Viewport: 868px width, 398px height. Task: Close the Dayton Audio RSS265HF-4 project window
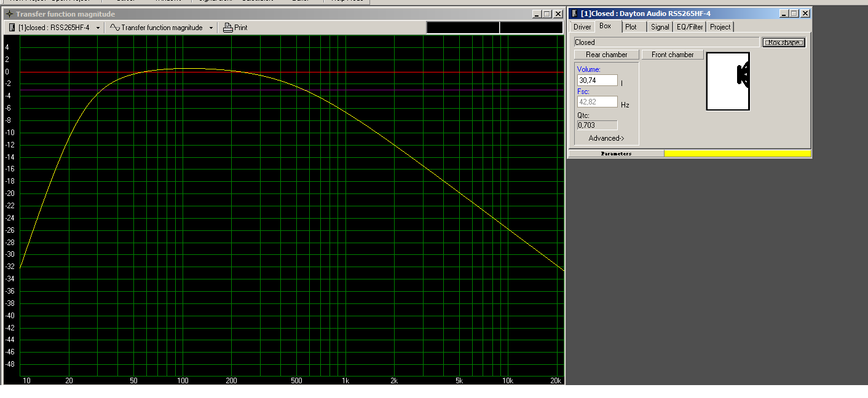pyautogui.click(x=805, y=14)
